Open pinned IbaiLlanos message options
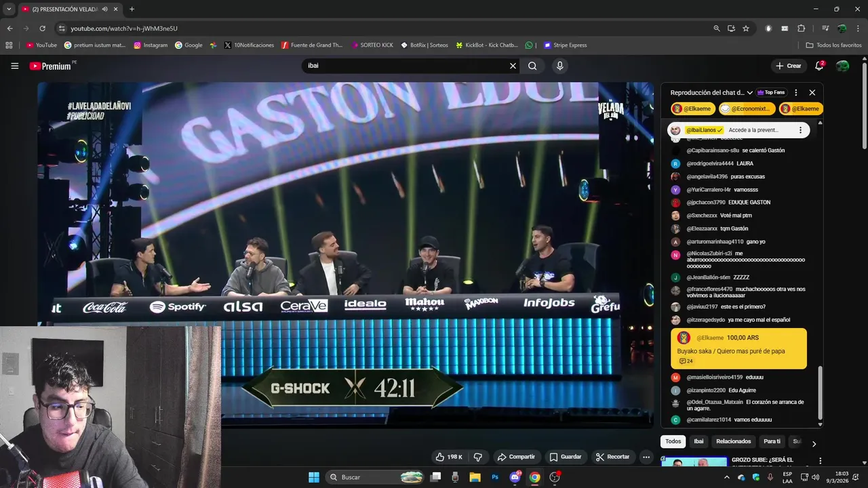Image resolution: width=868 pixels, height=488 pixels. click(800, 130)
